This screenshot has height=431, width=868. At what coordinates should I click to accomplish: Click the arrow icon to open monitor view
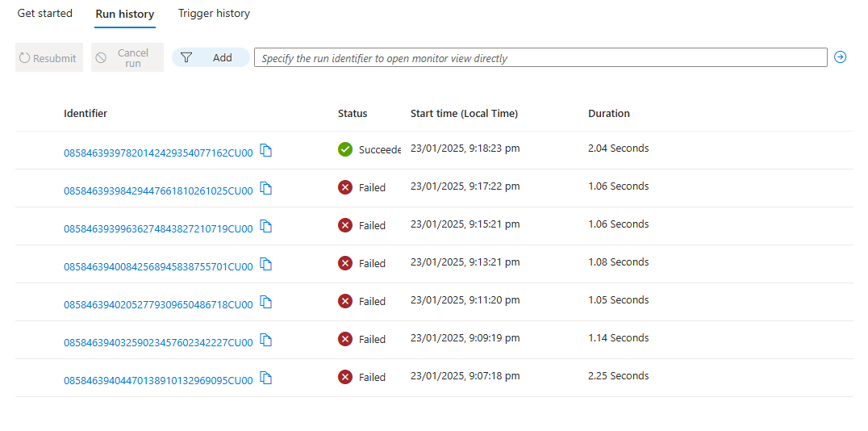[x=840, y=57]
